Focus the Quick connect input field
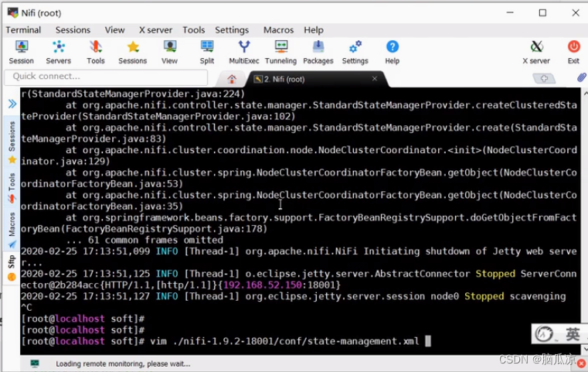Screen dimensions: 588x372 pos(106,77)
